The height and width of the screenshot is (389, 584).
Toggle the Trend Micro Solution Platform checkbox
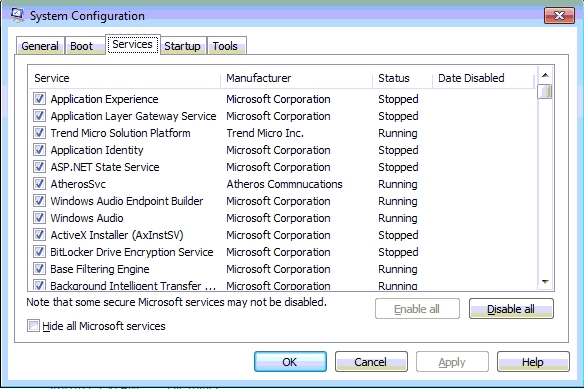pyautogui.click(x=39, y=133)
